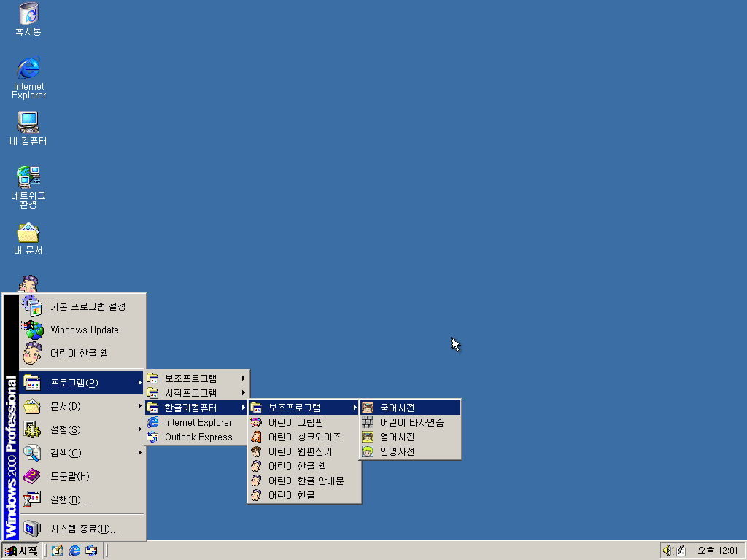The width and height of the screenshot is (747, 560).
Task: Open the Internet Explorer desktop icon
Action: click(28, 77)
